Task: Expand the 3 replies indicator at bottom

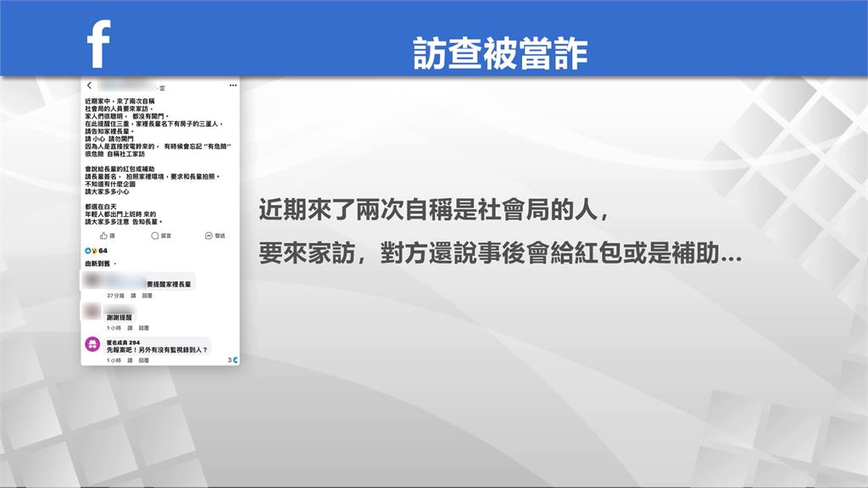Action: tap(231, 359)
